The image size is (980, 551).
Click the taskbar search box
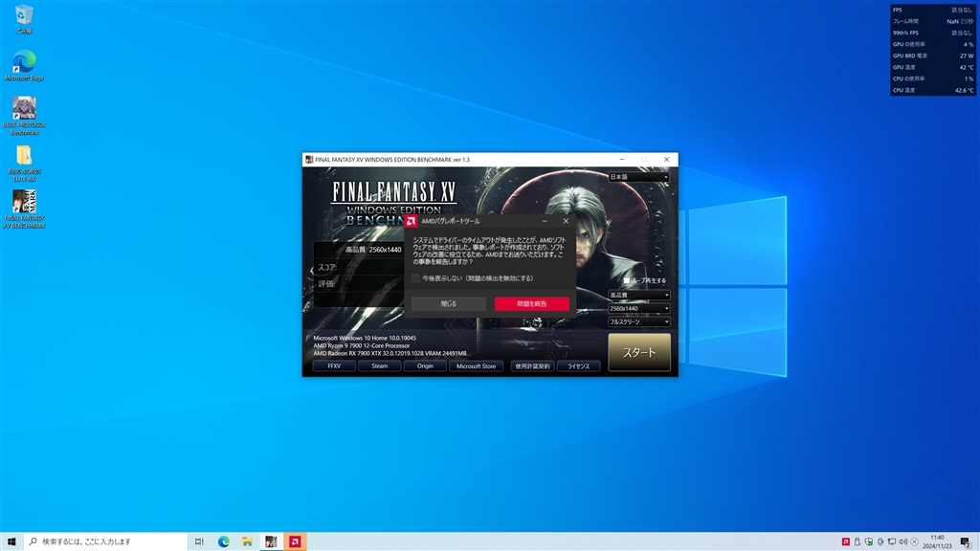coord(105,541)
